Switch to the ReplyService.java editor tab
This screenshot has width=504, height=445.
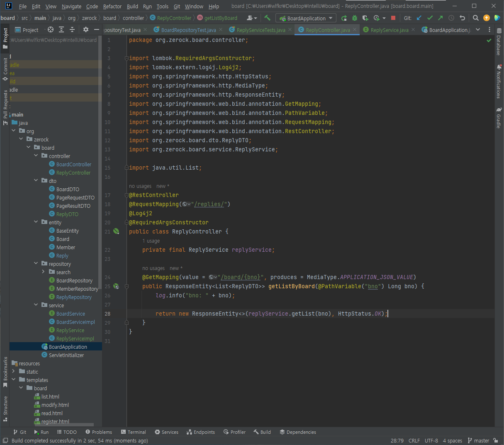[390, 30]
